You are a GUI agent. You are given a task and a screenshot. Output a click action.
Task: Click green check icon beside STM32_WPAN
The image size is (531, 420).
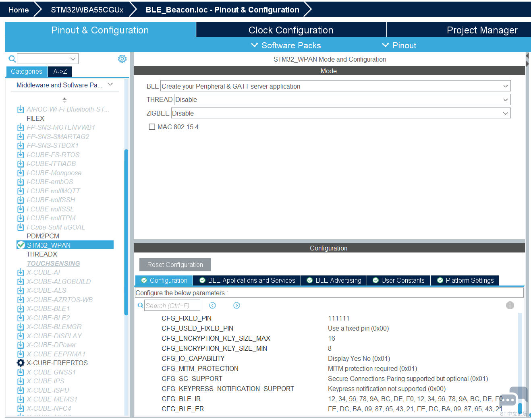21,245
